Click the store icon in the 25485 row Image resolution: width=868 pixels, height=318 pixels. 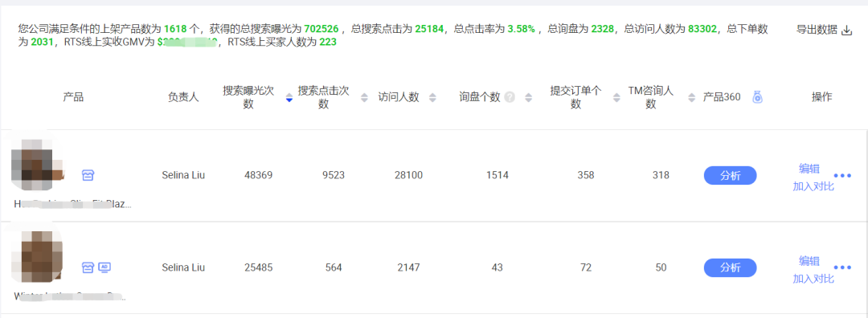click(88, 267)
